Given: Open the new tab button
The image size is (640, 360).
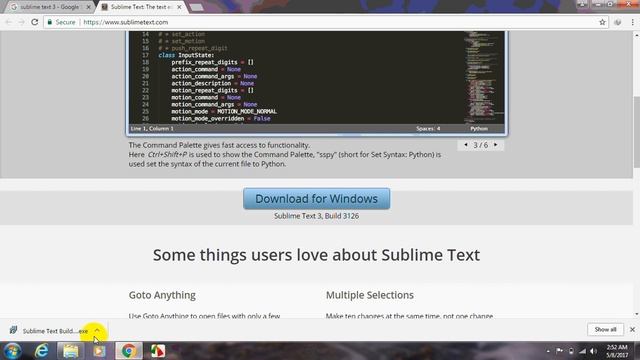Looking at the screenshot, I should coord(197,7).
